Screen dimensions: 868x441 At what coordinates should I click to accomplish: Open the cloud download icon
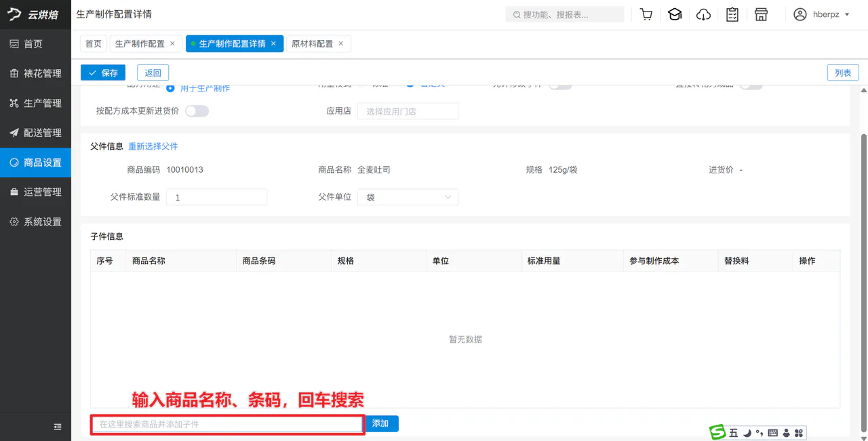coord(704,14)
